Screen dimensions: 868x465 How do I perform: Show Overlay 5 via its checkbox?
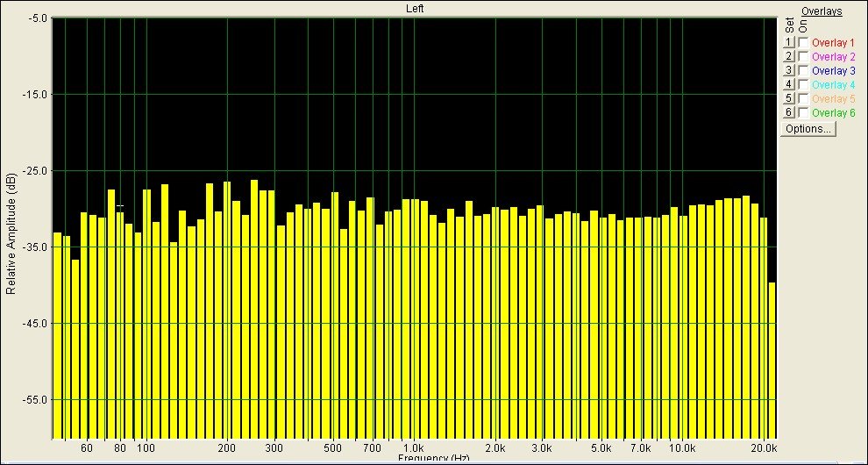[803, 98]
